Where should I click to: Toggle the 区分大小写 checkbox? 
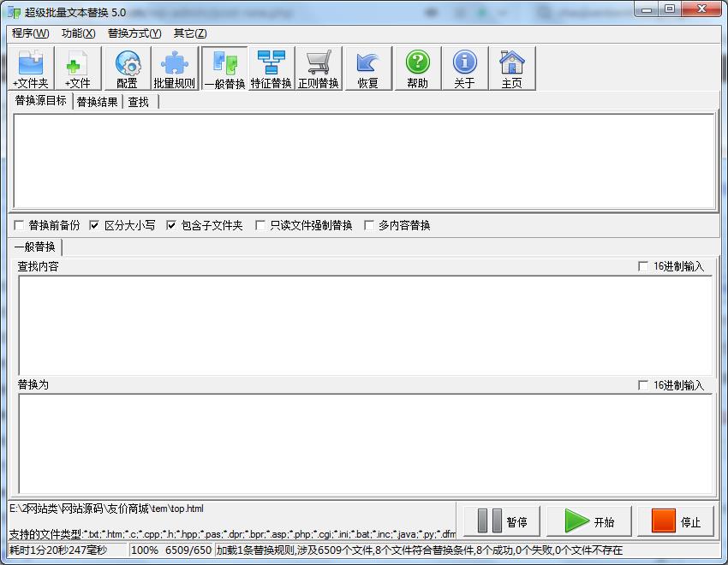95,226
